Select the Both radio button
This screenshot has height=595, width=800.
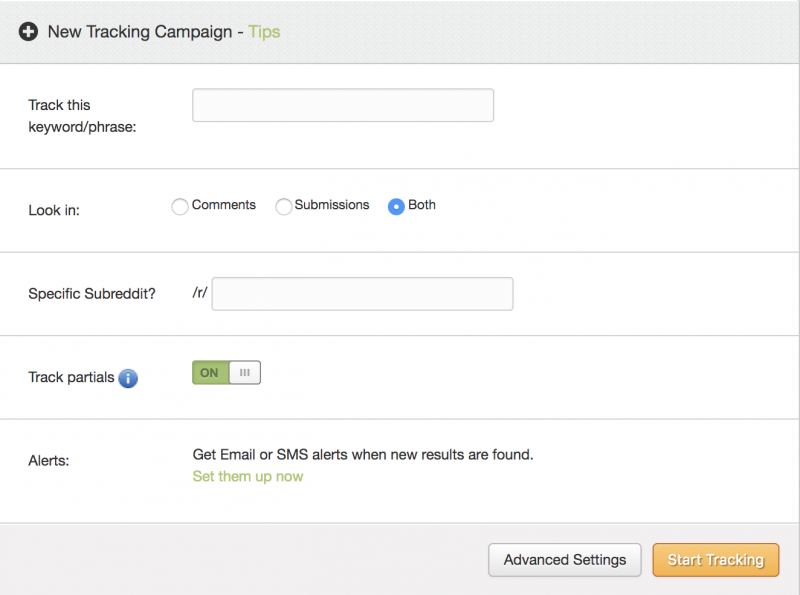(x=396, y=207)
